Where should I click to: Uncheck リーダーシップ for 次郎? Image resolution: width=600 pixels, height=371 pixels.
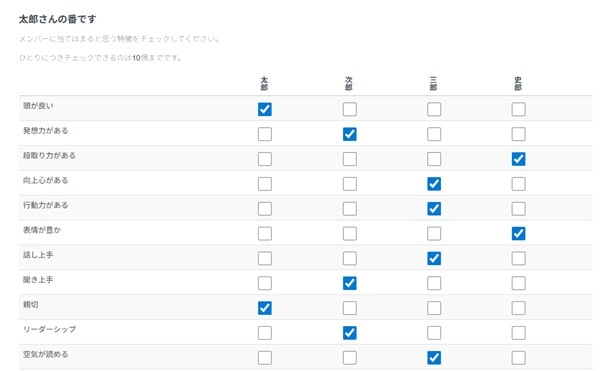350,333
